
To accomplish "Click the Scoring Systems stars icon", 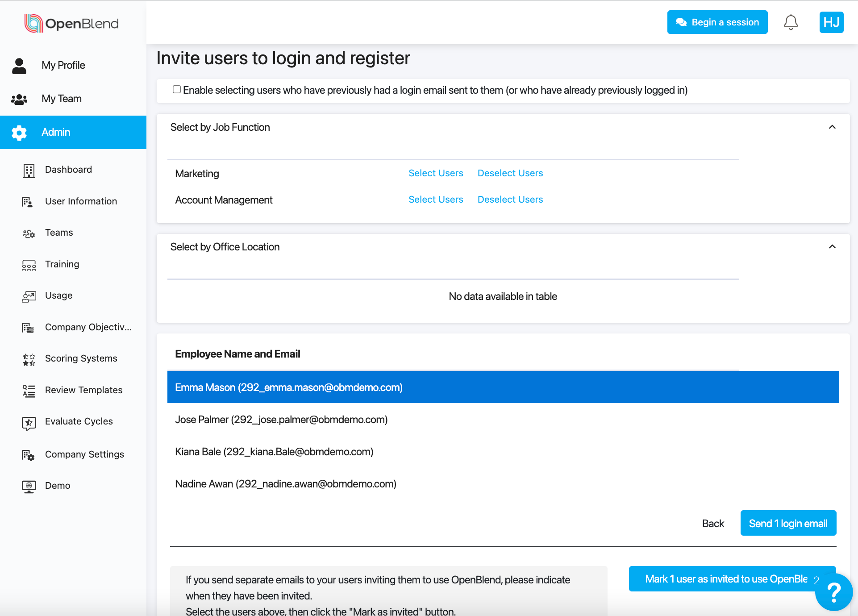I will coord(29,359).
